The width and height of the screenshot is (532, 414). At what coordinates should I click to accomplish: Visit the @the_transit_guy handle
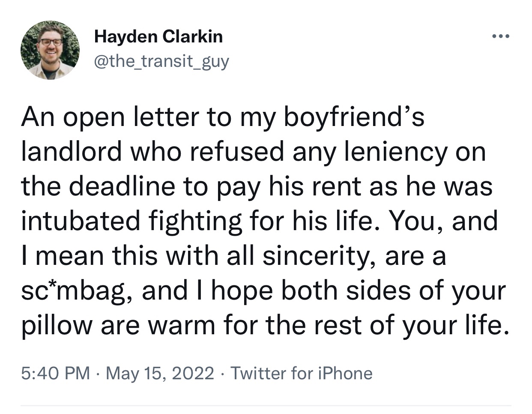click(161, 61)
